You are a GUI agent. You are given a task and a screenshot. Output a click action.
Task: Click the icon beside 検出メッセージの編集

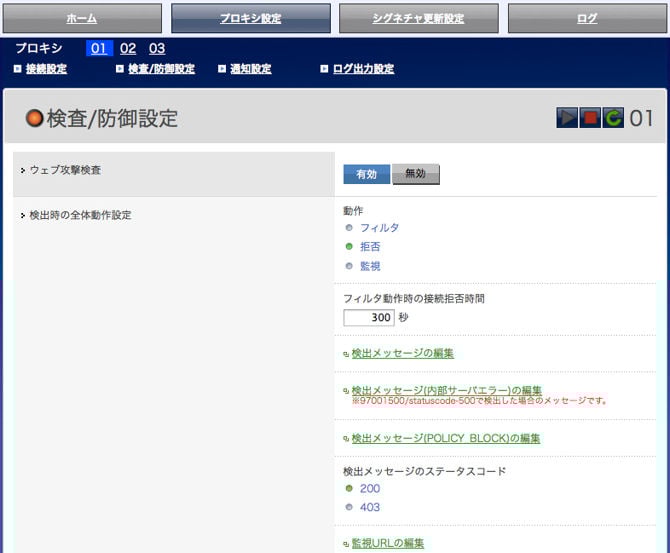[346, 354]
